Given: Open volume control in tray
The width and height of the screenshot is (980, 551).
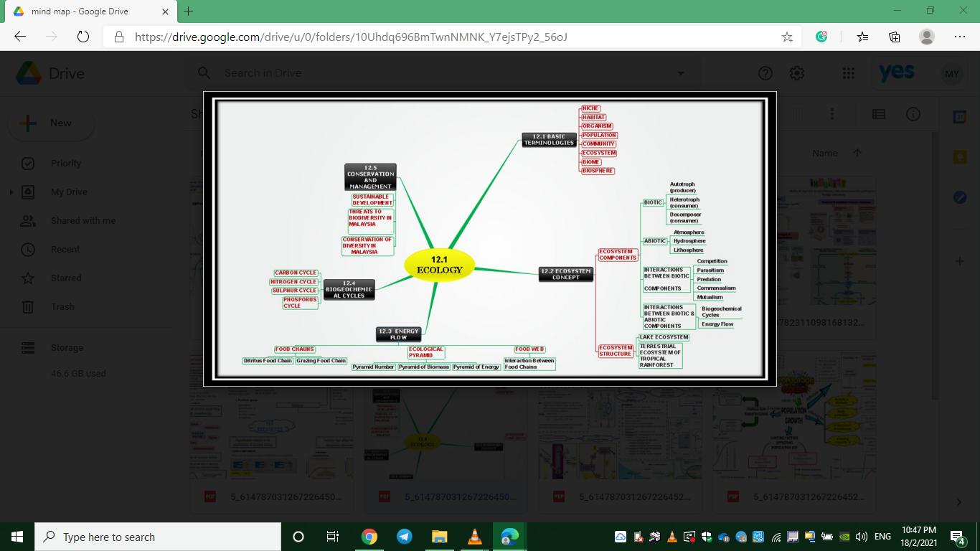Looking at the screenshot, I should pyautogui.click(x=862, y=537).
